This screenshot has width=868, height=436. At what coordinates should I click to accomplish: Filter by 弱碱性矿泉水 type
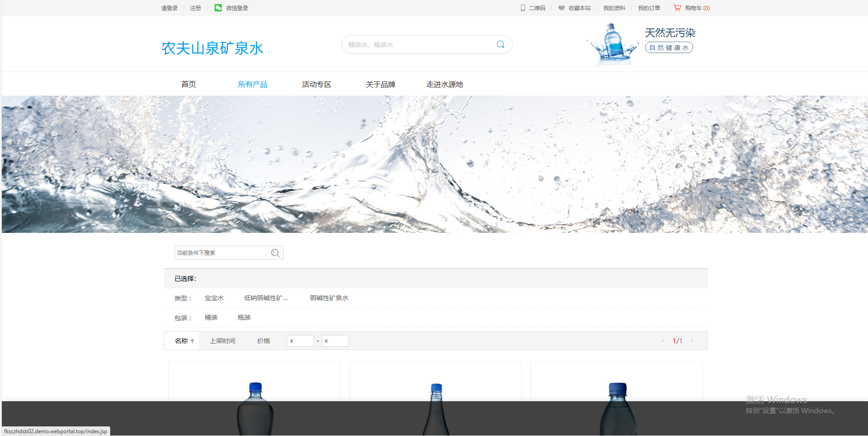point(329,298)
